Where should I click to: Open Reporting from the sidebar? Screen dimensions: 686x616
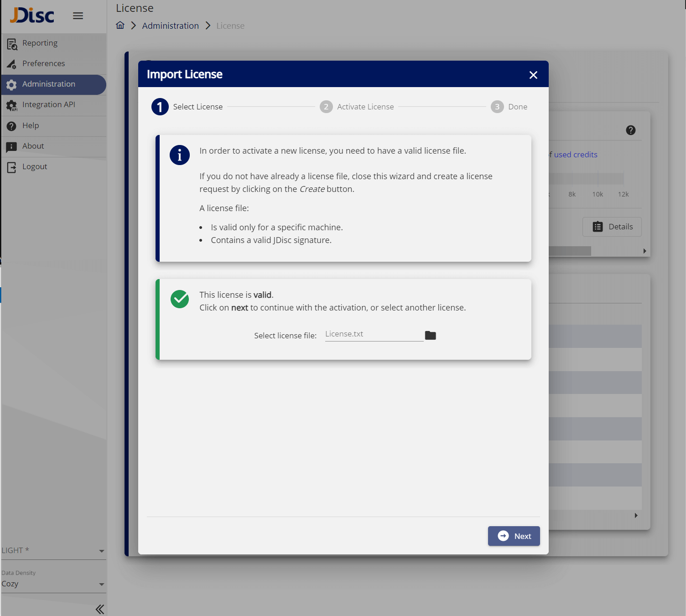tap(40, 43)
